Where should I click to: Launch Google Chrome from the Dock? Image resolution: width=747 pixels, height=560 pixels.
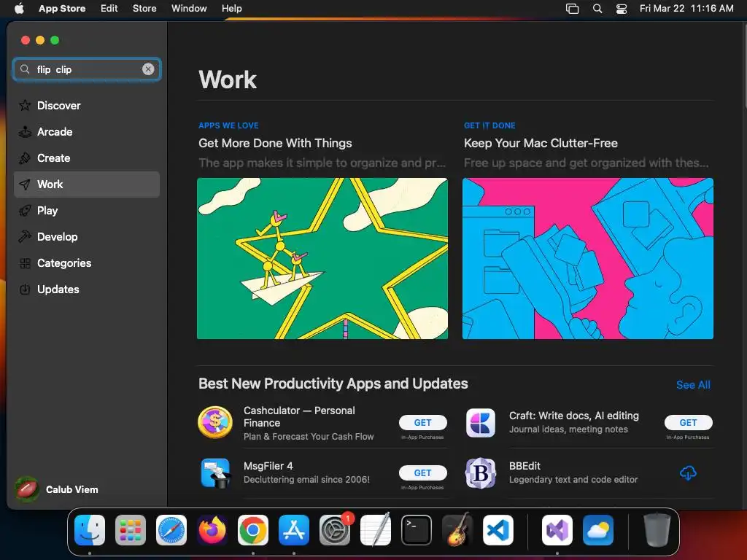253,529
